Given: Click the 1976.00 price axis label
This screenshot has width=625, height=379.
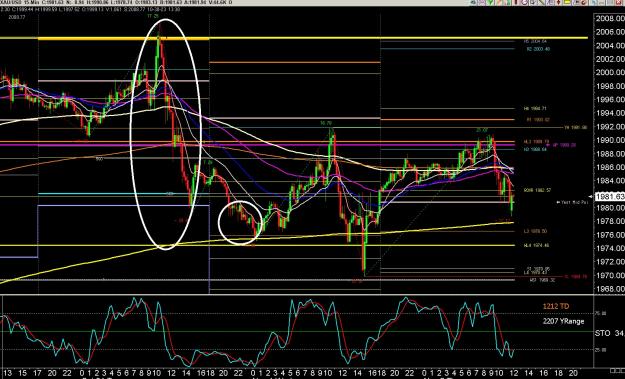Looking at the screenshot, I should [x=610, y=235].
